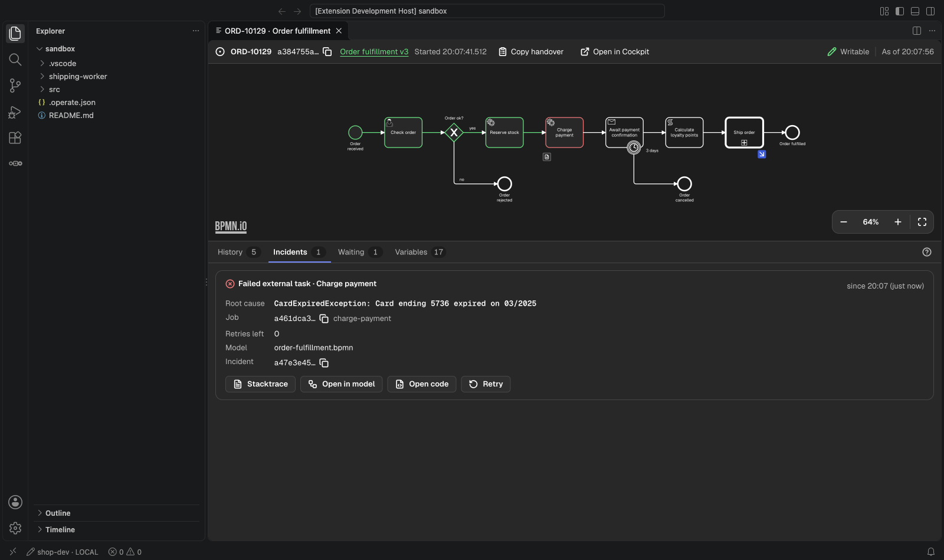
Task: Click the Explorer more actions ellipsis
Action: tap(196, 31)
